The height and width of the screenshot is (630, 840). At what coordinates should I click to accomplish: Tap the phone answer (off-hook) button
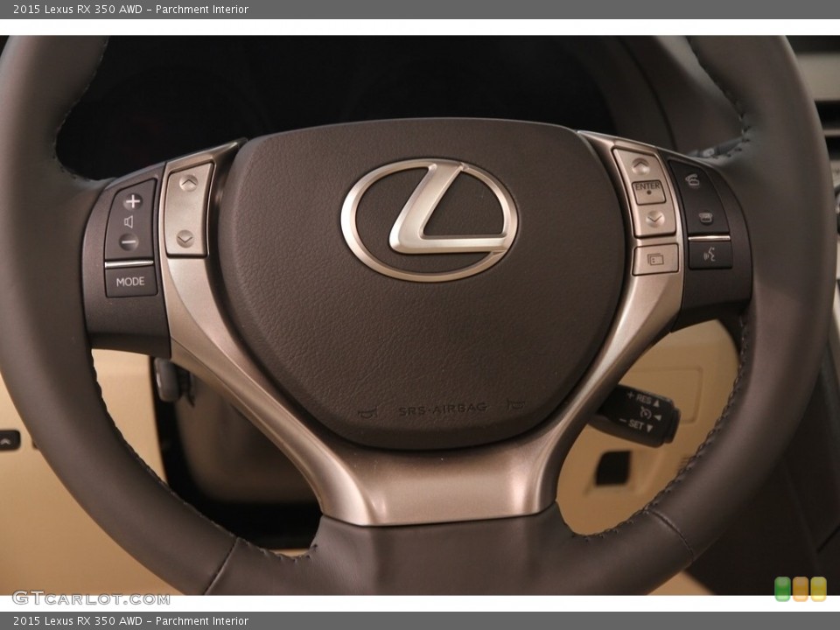692,182
